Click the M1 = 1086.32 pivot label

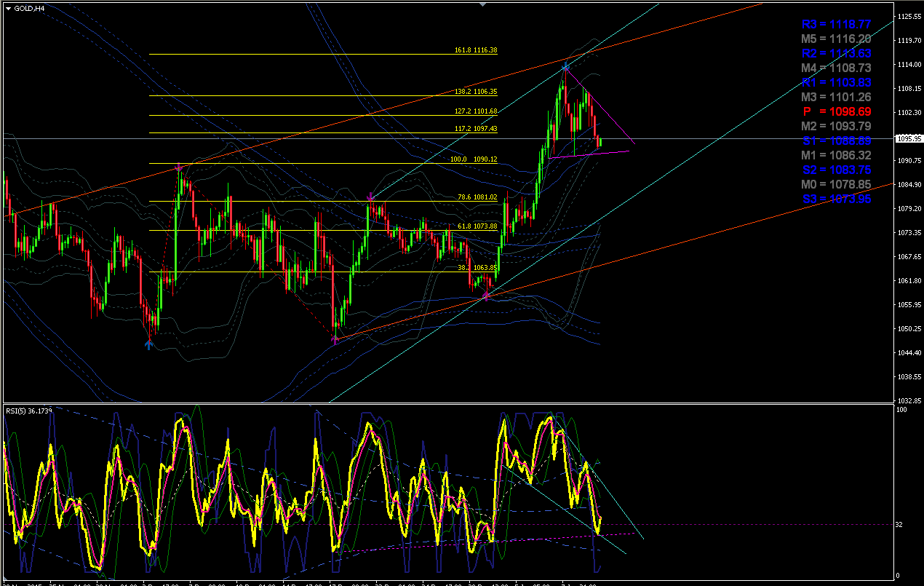836,156
